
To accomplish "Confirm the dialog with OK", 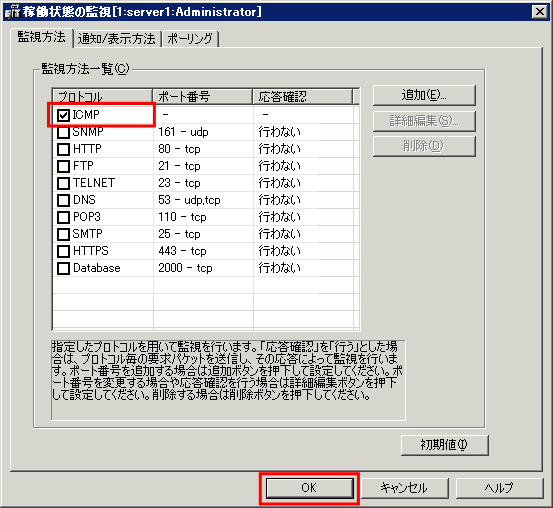I will tap(309, 488).
